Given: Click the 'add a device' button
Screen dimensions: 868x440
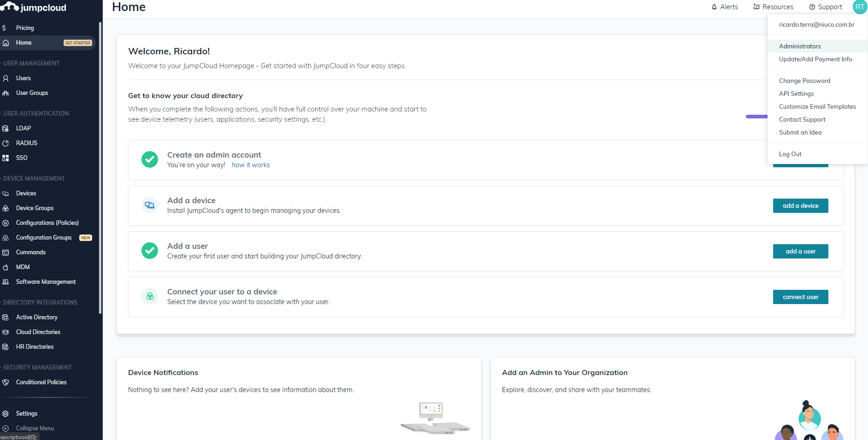Looking at the screenshot, I should [x=800, y=206].
